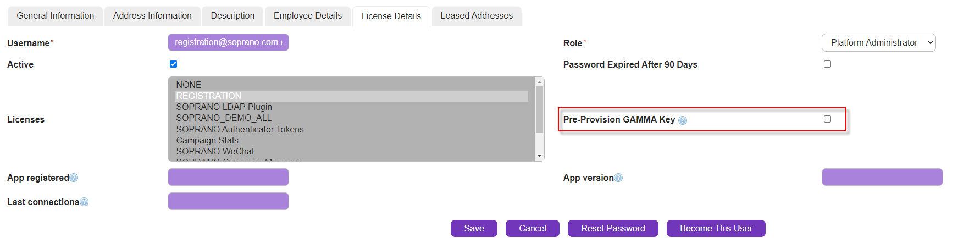Open the Employee Details tab
The image size is (980, 243).
(308, 16)
